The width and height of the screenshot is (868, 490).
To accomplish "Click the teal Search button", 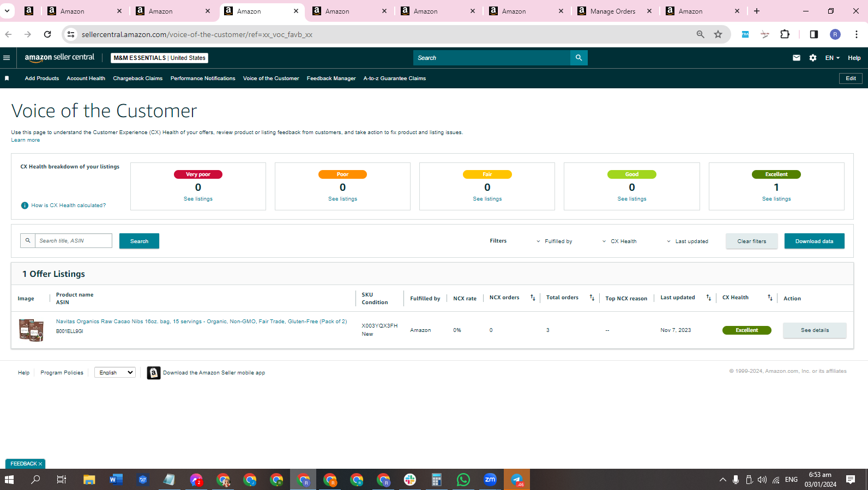I will (x=139, y=241).
